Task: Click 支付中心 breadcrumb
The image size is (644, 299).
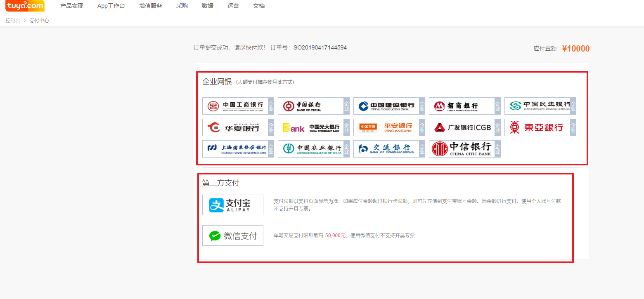Action: [39, 21]
